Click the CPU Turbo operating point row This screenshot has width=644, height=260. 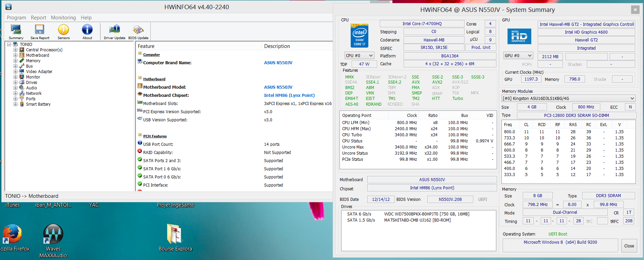[x=418, y=135]
